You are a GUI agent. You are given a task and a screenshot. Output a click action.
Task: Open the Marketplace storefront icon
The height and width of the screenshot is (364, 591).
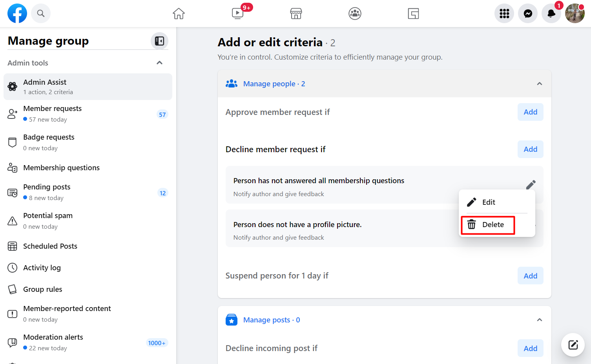coord(296,13)
